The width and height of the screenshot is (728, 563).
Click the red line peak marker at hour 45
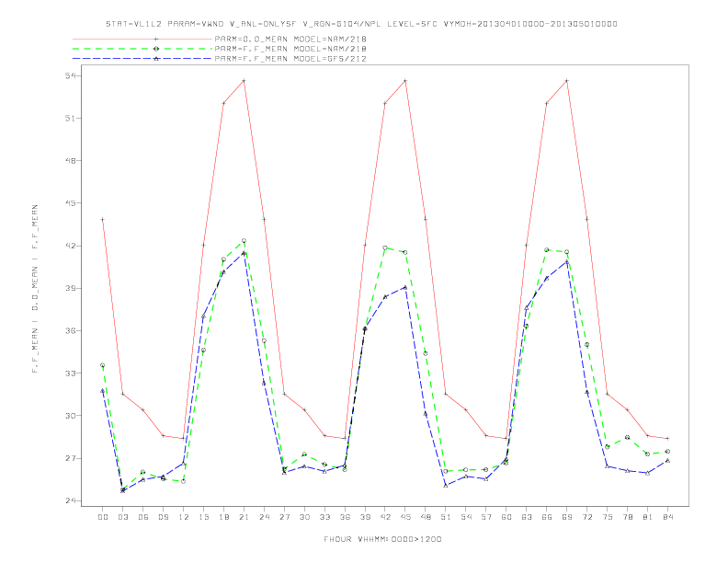(x=405, y=81)
